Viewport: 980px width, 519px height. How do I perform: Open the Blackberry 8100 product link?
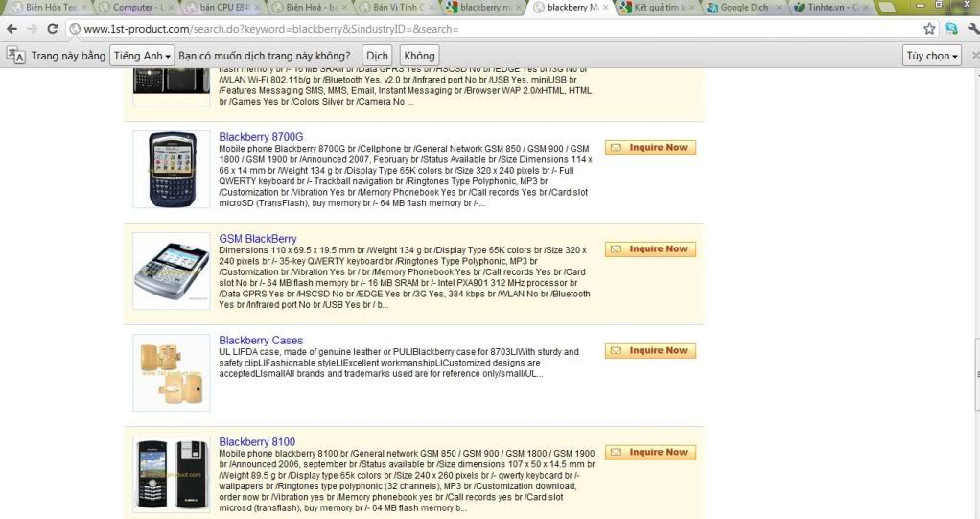(257, 442)
